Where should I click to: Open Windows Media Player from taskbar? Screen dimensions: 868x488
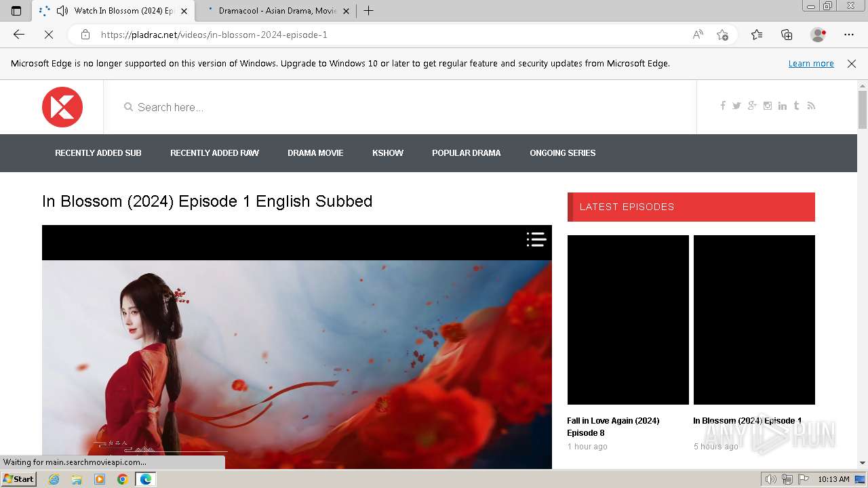coord(100,479)
